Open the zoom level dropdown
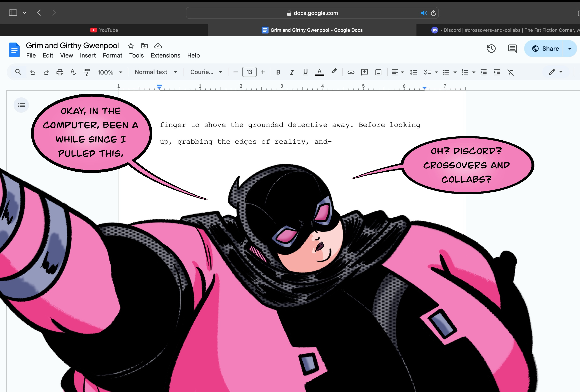Viewport: 580px width, 392px height. [110, 72]
